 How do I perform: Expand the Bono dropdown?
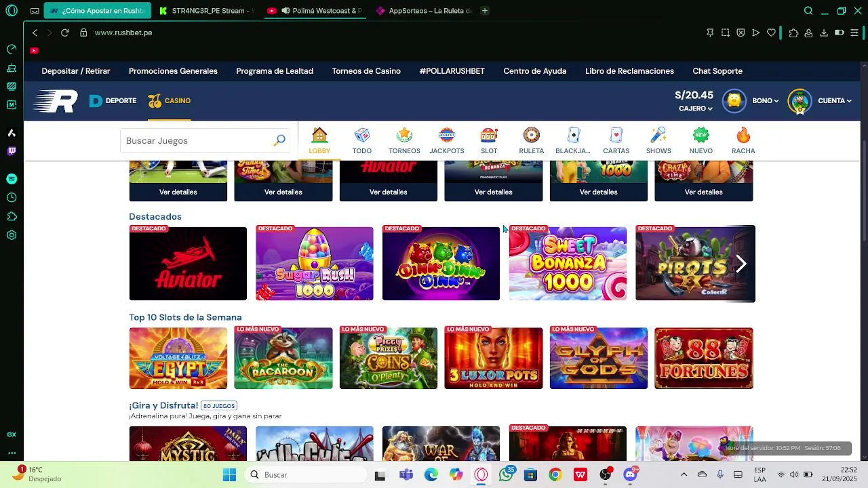pyautogui.click(x=765, y=100)
